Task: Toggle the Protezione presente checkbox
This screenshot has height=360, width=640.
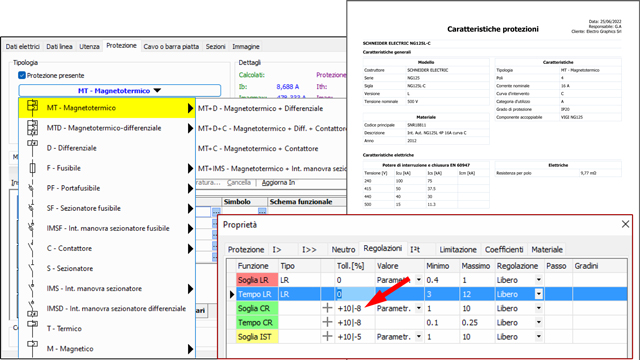Action: pos(22,75)
